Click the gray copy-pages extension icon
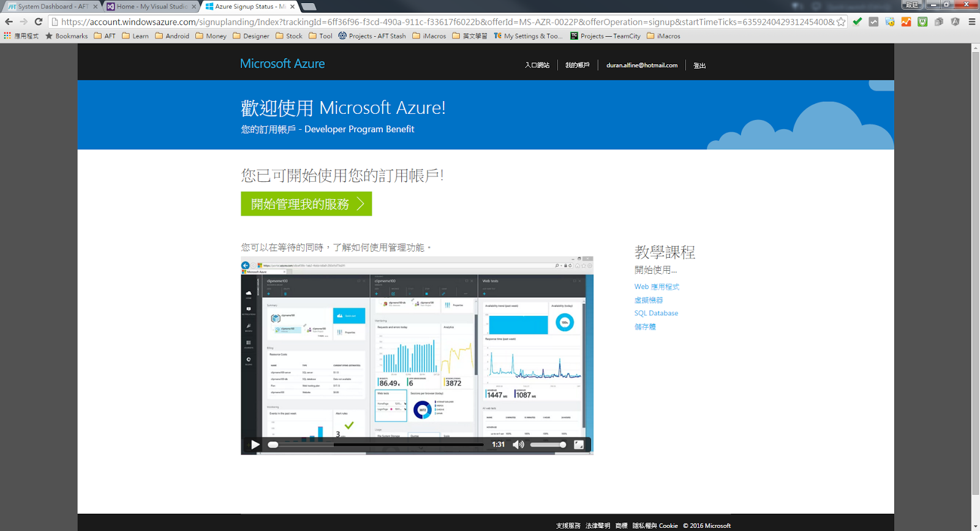This screenshot has width=980, height=531. (938, 21)
